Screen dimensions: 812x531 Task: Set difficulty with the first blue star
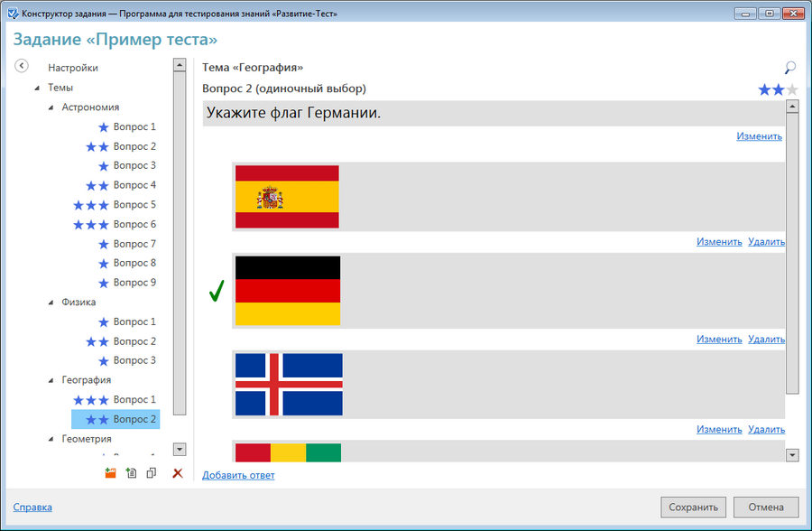[x=764, y=89]
